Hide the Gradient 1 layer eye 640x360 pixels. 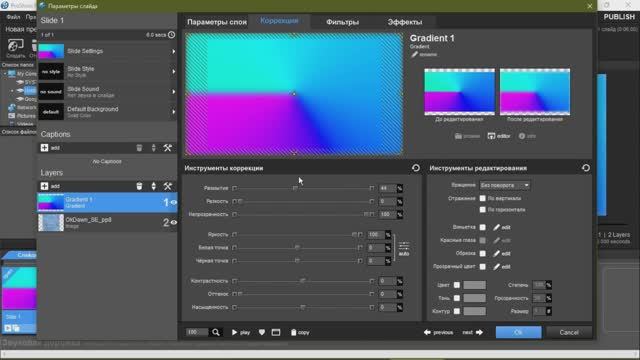(x=174, y=202)
